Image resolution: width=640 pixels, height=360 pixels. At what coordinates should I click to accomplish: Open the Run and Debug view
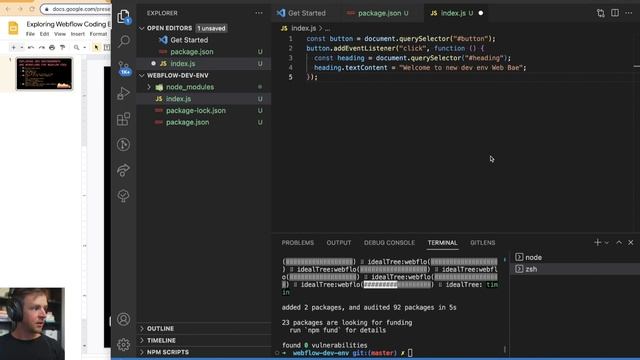[123, 93]
